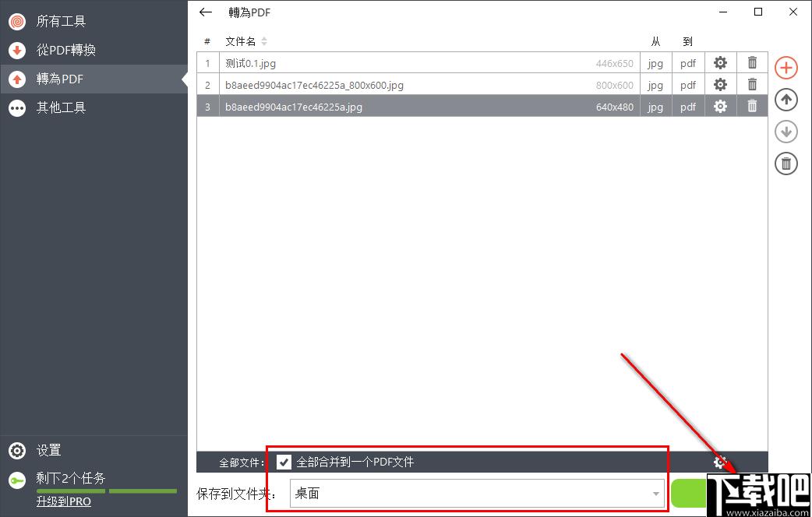The image size is (812, 517).
Task: Toggle 全部合并到一个PDF文件 checkbox
Action: tap(284, 462)
